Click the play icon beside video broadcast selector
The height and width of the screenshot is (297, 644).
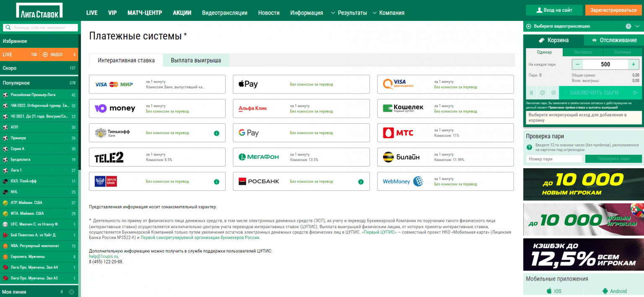[x=529, y=26]
